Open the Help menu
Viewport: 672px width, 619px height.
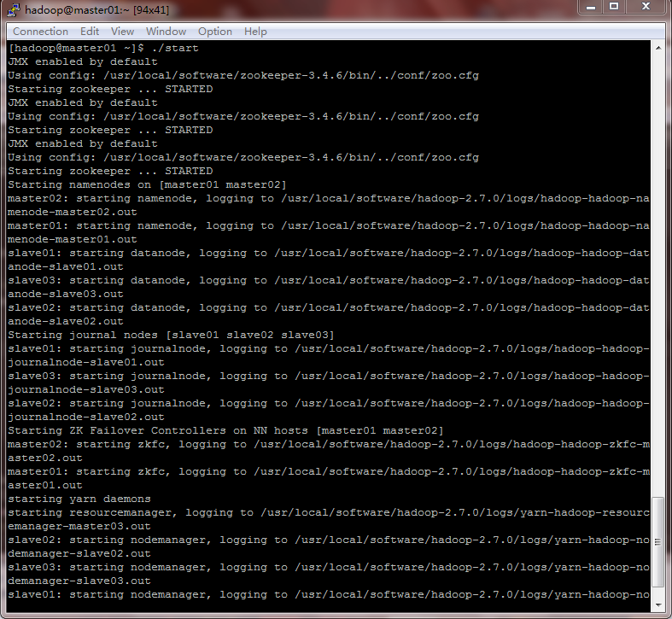pos(255,32)
